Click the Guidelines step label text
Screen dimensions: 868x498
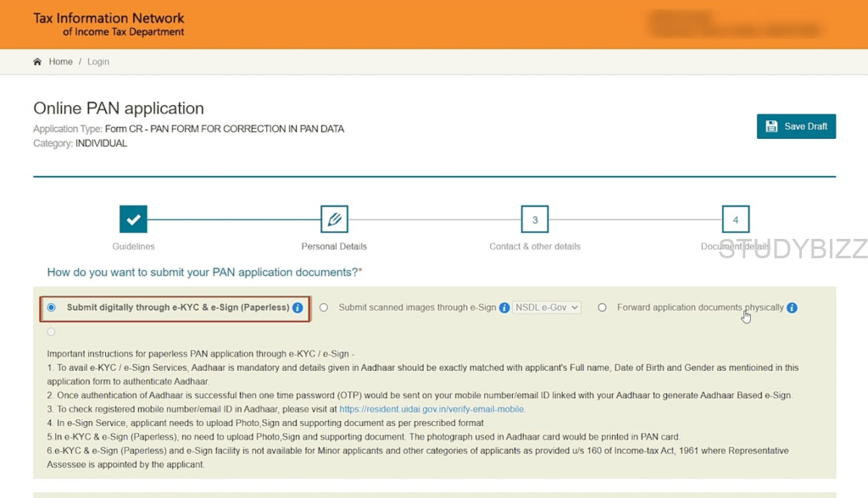133,246
